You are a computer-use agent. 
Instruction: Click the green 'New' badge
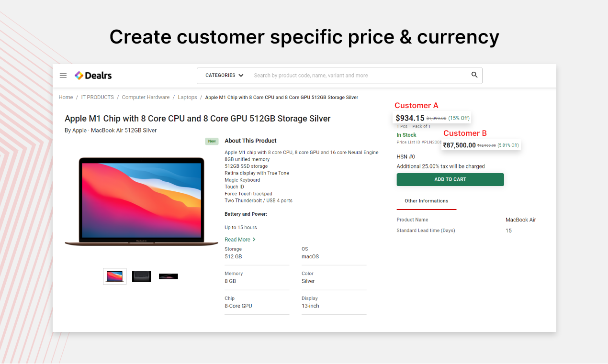[212, 141]
